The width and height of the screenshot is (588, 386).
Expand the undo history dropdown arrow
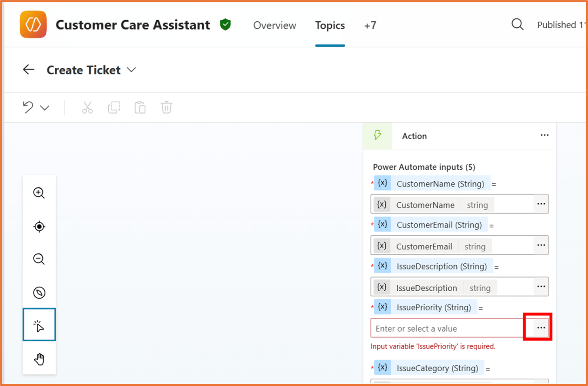tap(45, 108)
